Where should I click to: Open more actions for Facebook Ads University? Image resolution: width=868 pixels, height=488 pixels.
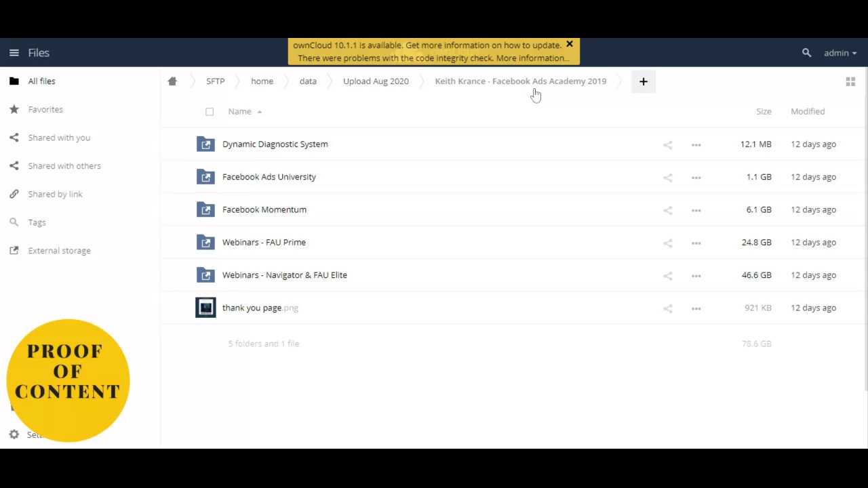[x=696, y=178]
